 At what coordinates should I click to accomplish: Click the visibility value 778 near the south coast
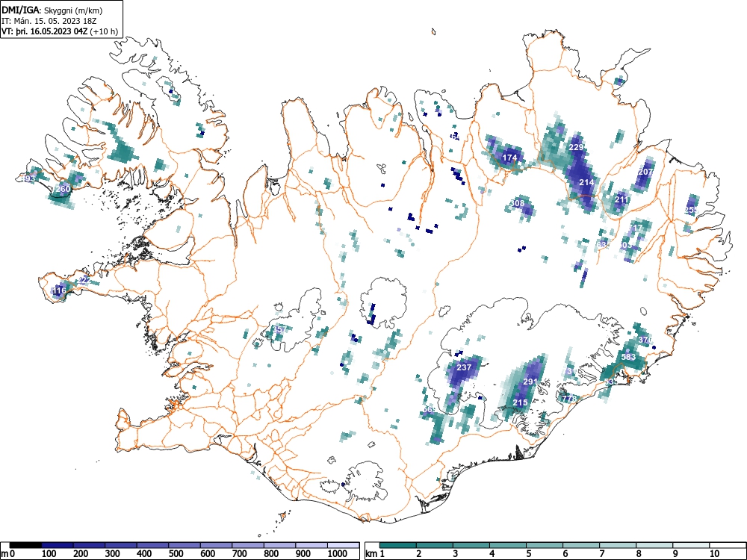pyautogui.click(x=569, y=398)
